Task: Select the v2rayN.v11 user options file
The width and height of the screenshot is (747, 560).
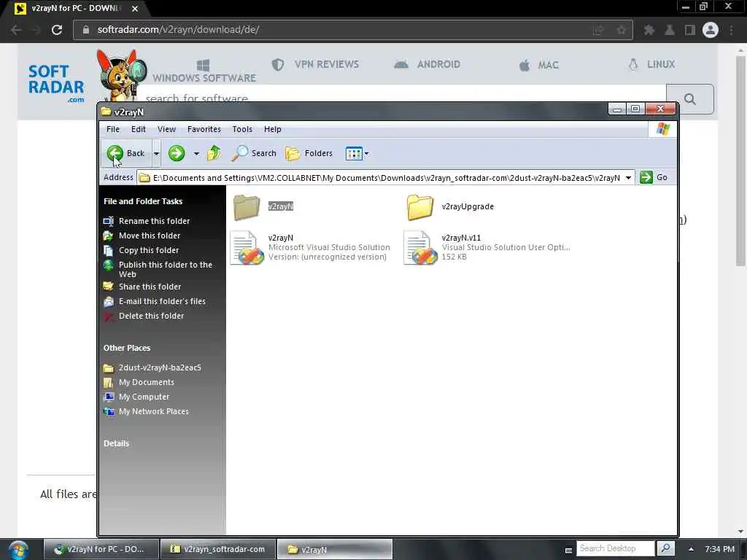Action: pyautogui.click(x=487, y=247)
